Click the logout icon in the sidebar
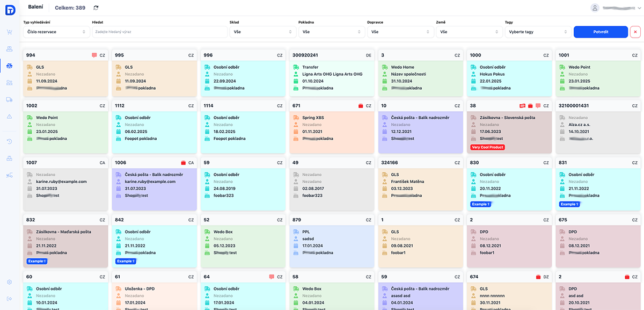Image resolution: width=644 pixels, height=310 pixels. point(9,299)
